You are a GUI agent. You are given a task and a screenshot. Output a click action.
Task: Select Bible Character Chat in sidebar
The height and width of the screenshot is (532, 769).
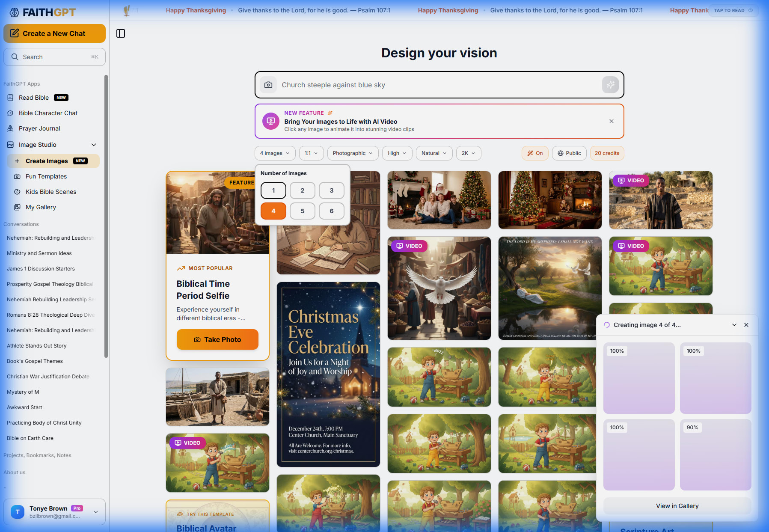pyautogui.click(x=47, y=113)
